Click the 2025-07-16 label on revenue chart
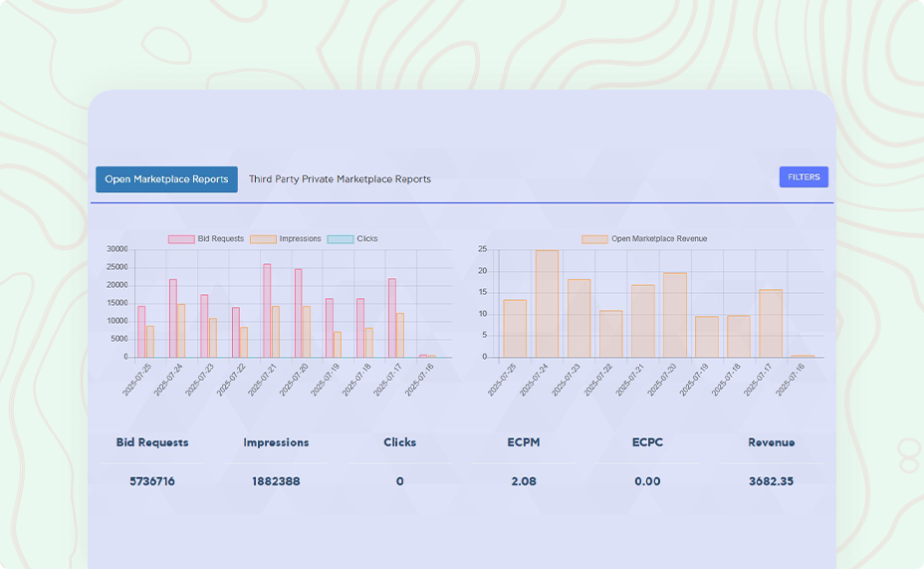 [x=790, y=381]
